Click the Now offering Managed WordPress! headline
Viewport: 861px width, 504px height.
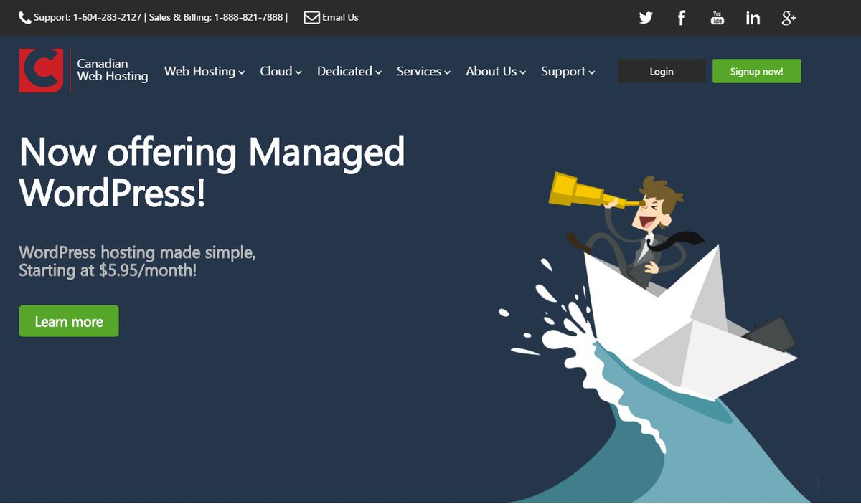tap(212, 172)
